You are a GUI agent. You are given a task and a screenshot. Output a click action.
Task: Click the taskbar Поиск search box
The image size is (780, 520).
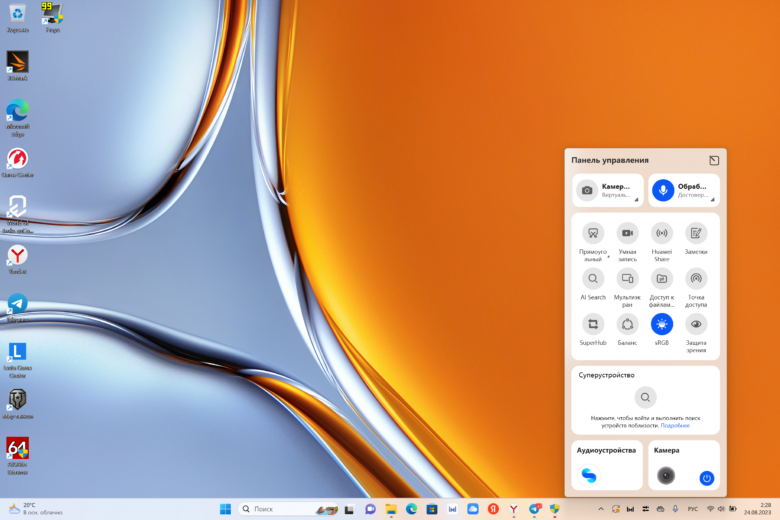pos(290,509)
